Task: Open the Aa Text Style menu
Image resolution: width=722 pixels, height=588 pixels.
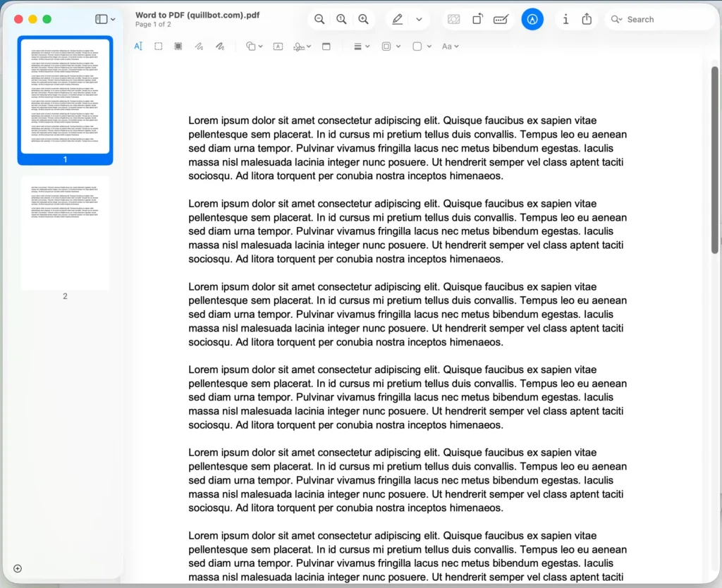Action: click(450, 46)
